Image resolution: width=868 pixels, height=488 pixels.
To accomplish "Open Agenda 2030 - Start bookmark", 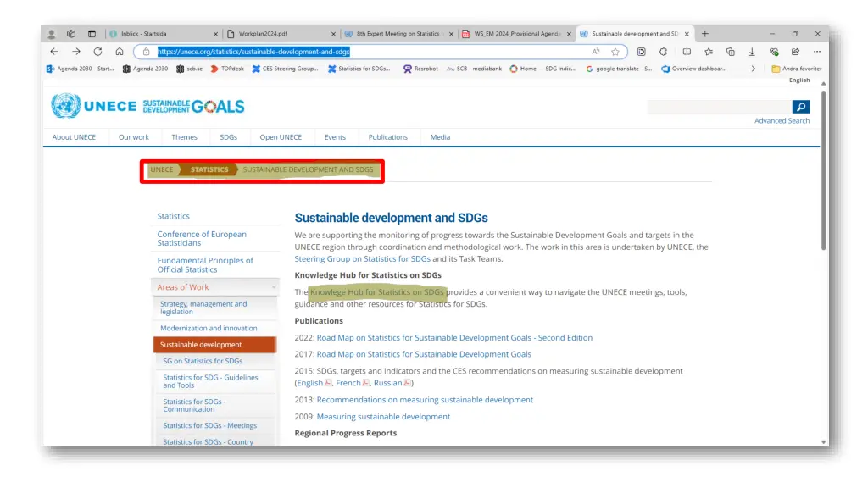I will point(81,69).
